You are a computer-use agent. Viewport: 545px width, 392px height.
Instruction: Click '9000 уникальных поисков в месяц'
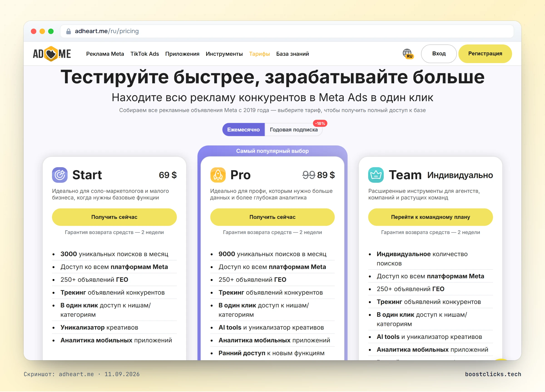tap(272, 254)
